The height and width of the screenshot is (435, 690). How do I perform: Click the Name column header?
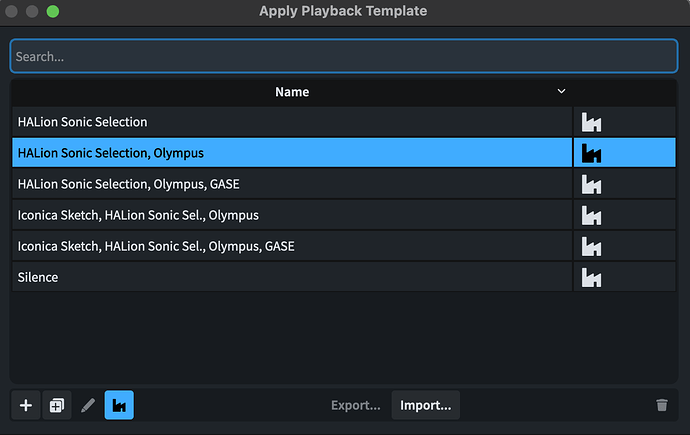[292, 92]
